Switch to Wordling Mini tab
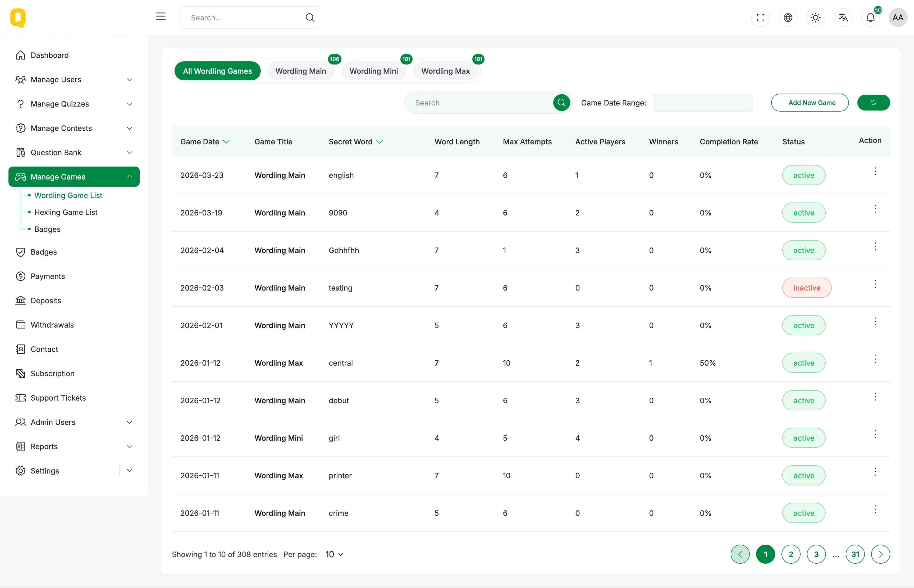 click(x=373, y=71)
